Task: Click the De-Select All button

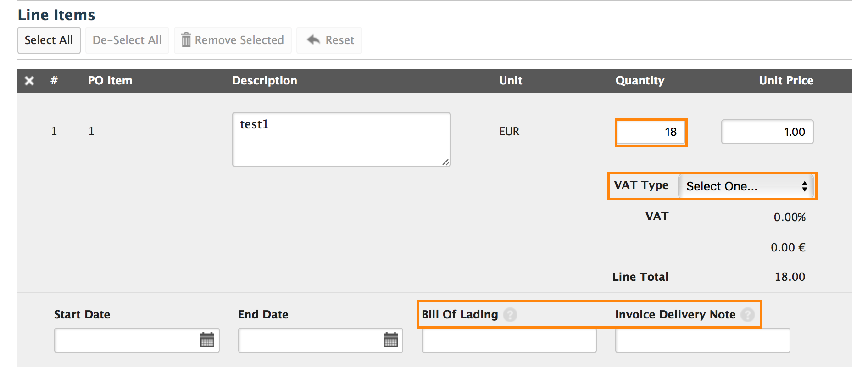Action: click(127, 40)
